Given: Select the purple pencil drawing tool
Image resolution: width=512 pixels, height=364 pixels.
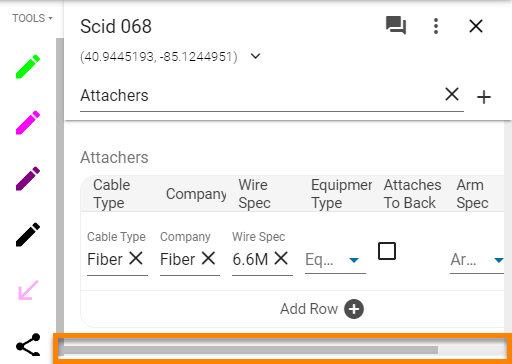Looking at the screenshot, I should 28,179.
